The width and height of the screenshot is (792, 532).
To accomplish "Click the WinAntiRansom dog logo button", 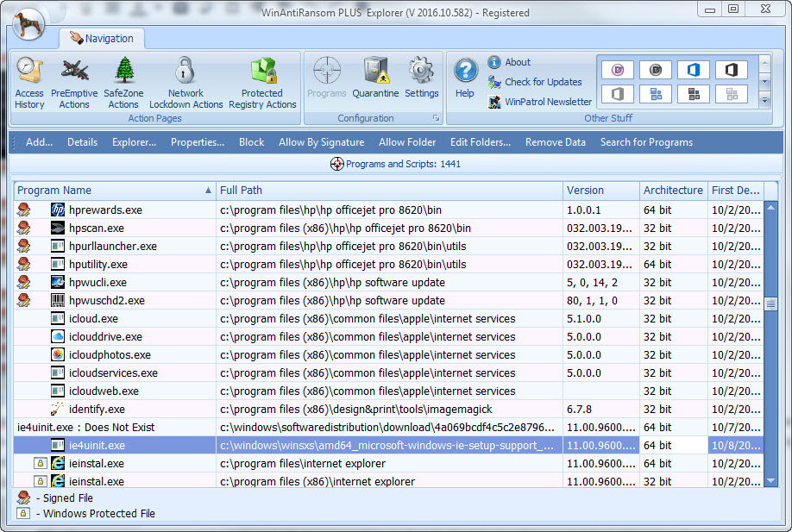I will (28, 23).
